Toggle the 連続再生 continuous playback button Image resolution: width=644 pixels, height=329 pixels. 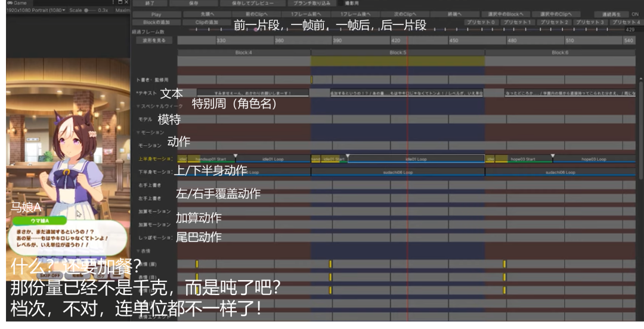coord(611,14)
